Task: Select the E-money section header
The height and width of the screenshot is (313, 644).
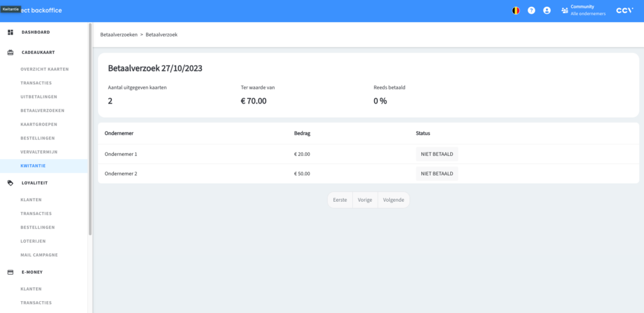Action: click(x=32, y=272)
